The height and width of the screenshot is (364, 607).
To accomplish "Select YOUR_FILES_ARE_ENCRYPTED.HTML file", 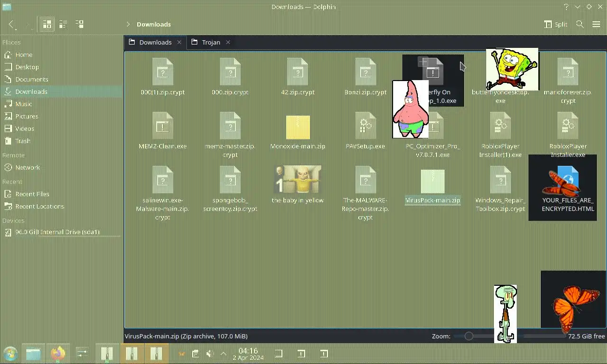I will coord(568,189).
